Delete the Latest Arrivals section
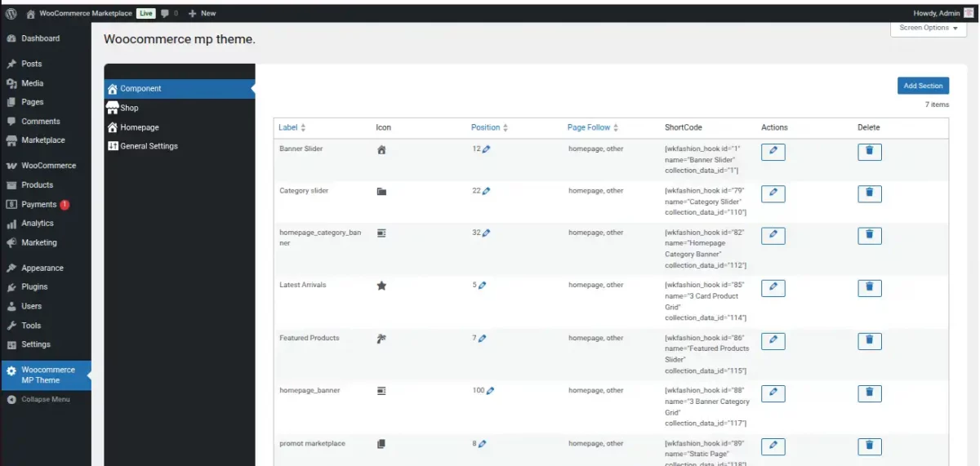This screenshot has height=466, width=980. (870, 288)
